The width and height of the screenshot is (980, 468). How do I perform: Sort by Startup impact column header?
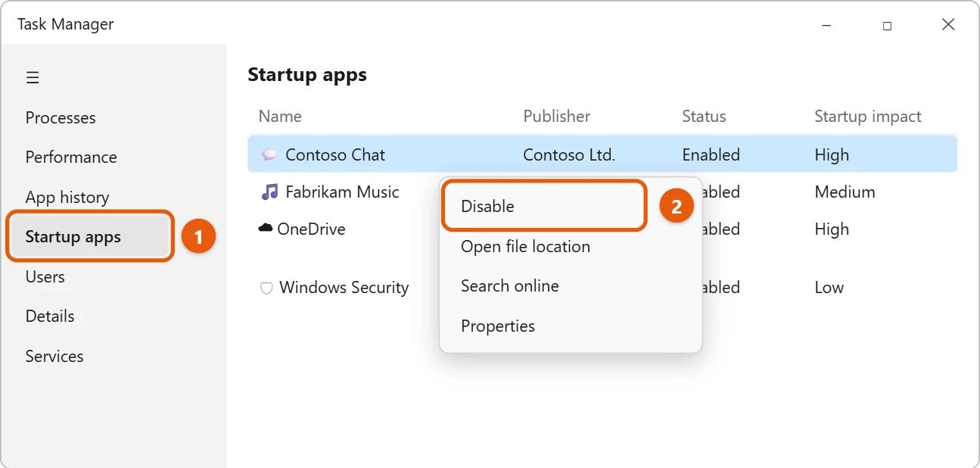868,116
